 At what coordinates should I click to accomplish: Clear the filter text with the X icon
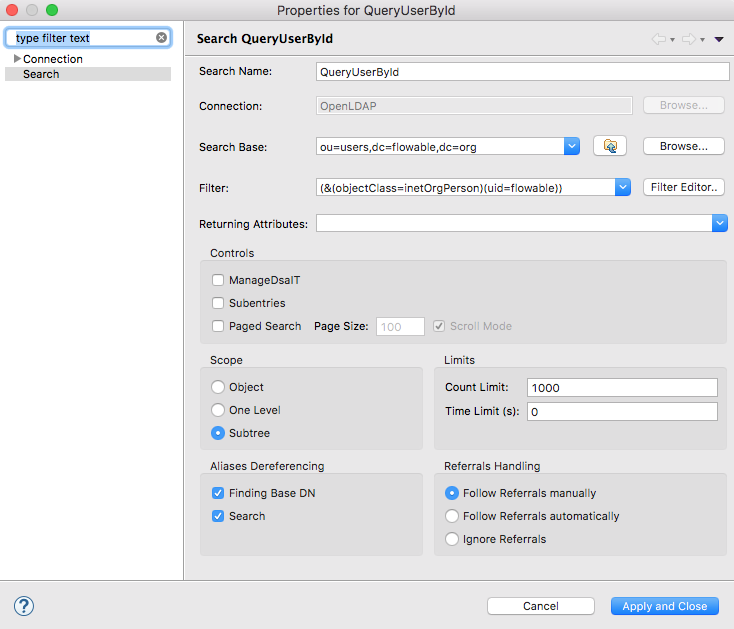[x=161, y=38]
